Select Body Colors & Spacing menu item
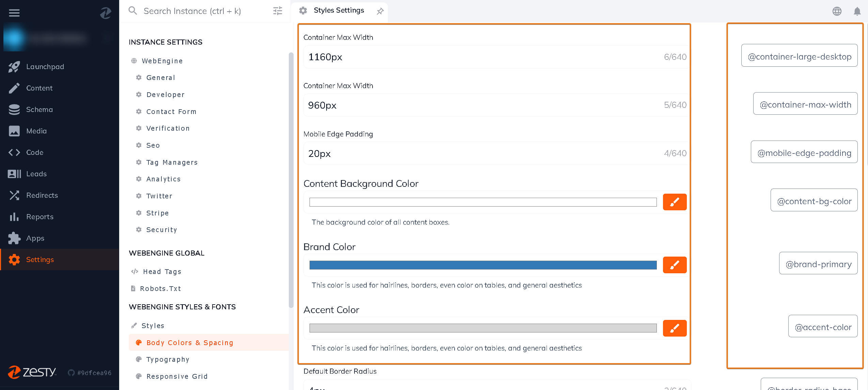The image size is (868, 390). point(190,342)
